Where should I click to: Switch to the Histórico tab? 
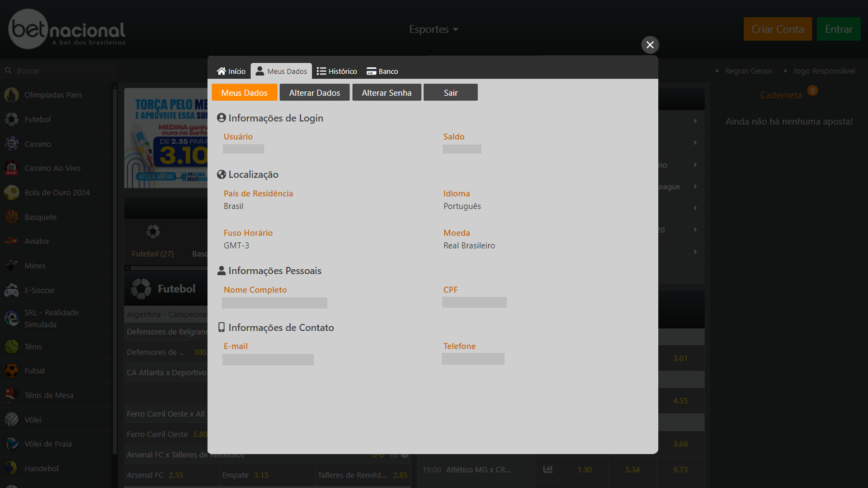(x=337, y=71)
